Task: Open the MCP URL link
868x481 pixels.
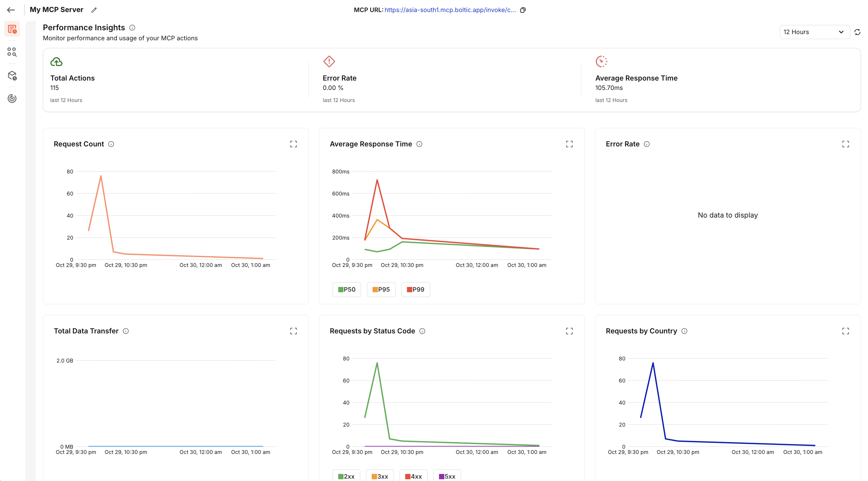Action: click(x=450, y=10)
